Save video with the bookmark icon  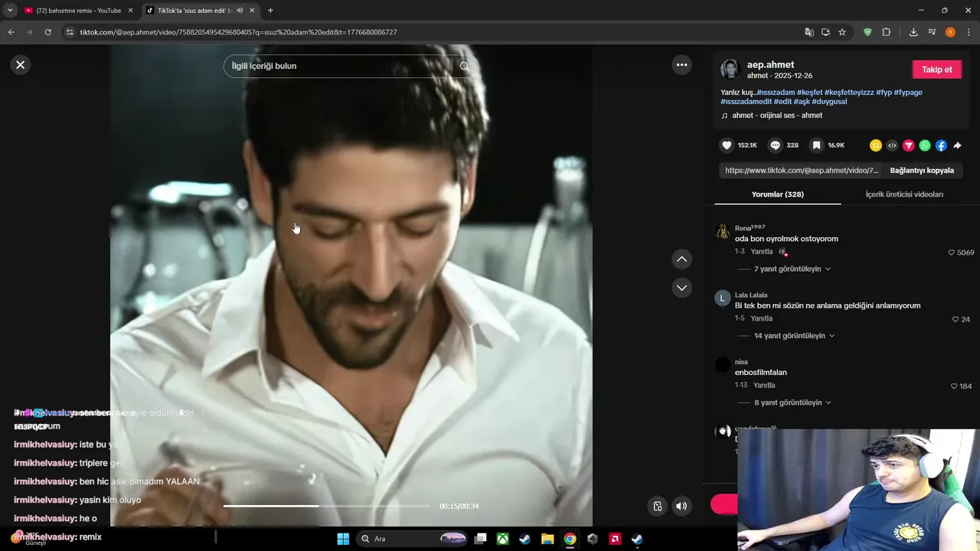816,145
